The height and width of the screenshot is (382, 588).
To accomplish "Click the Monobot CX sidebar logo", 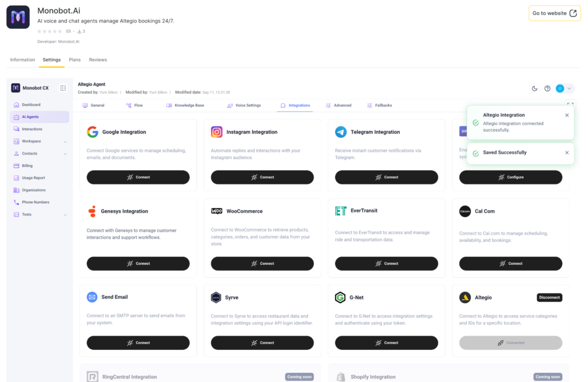I will (x=16, y=88).
